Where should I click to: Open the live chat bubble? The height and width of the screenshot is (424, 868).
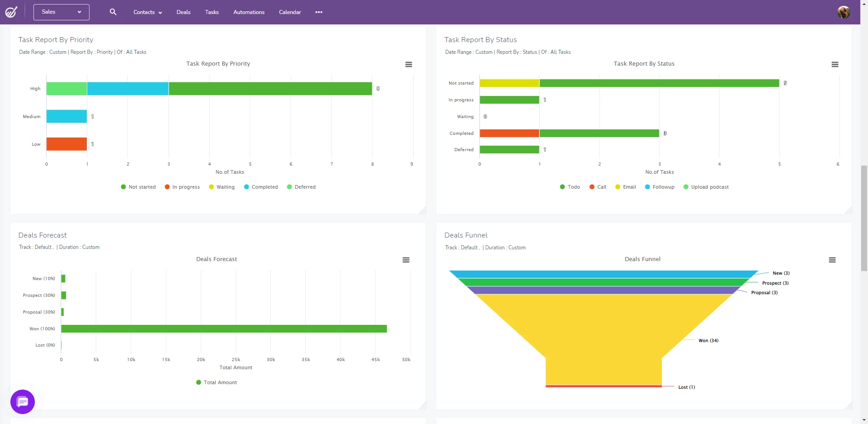[23, 402]
